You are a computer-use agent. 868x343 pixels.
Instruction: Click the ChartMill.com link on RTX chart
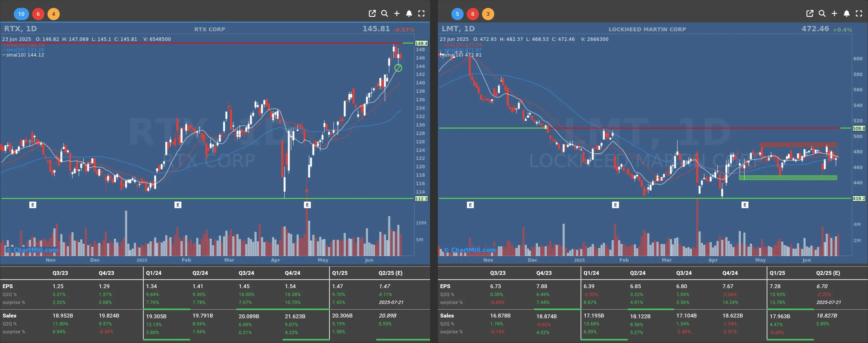pos(32,250)
